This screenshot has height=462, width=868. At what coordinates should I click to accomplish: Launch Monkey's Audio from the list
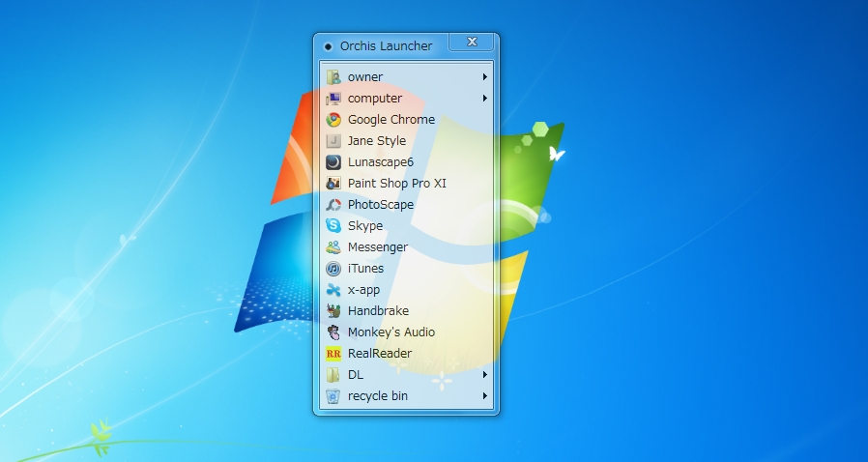[x=406, y=332]
